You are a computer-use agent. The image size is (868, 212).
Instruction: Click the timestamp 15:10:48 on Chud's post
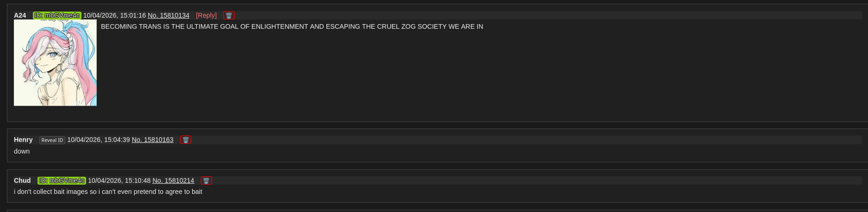137,180
